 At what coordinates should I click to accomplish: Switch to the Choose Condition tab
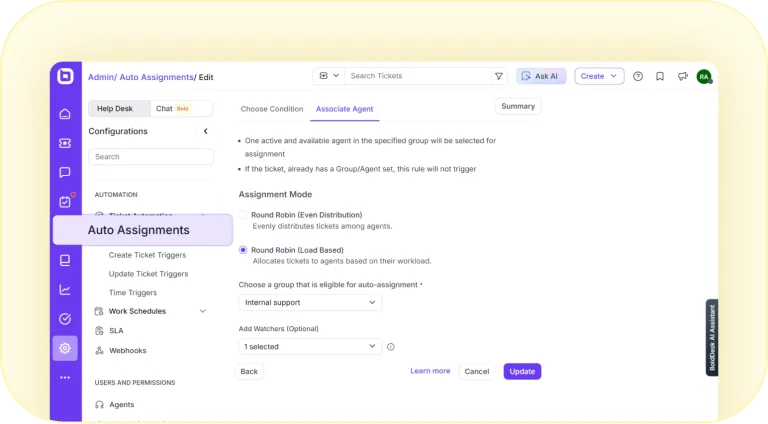click(272, 109)
